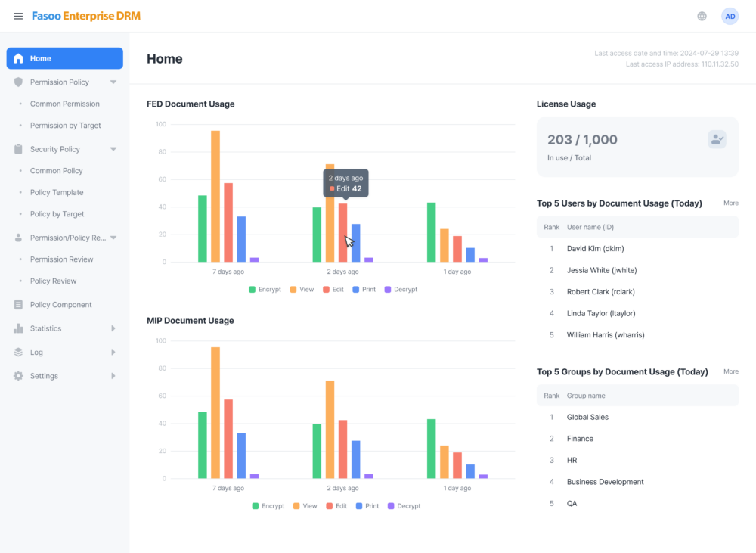Click More next to Top 5 Groups
This screenshot has width=756, height=553.
click(731, 371)
